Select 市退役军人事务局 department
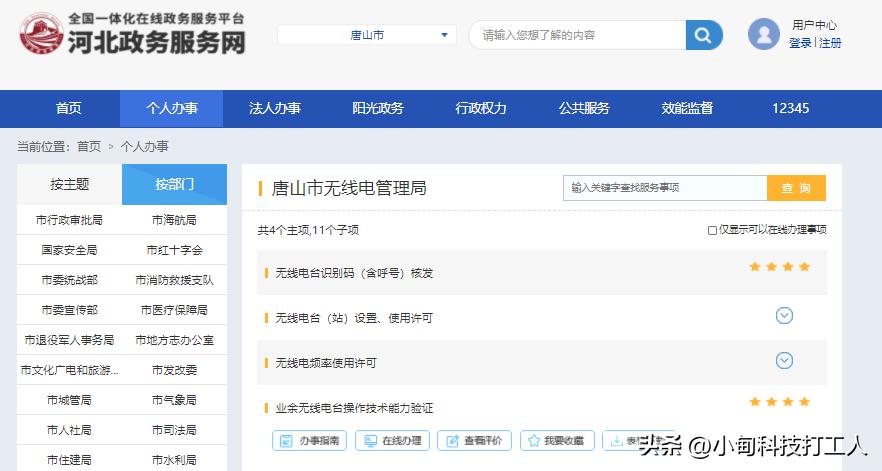This screenshot has width=882, height=471. [69, 340]
